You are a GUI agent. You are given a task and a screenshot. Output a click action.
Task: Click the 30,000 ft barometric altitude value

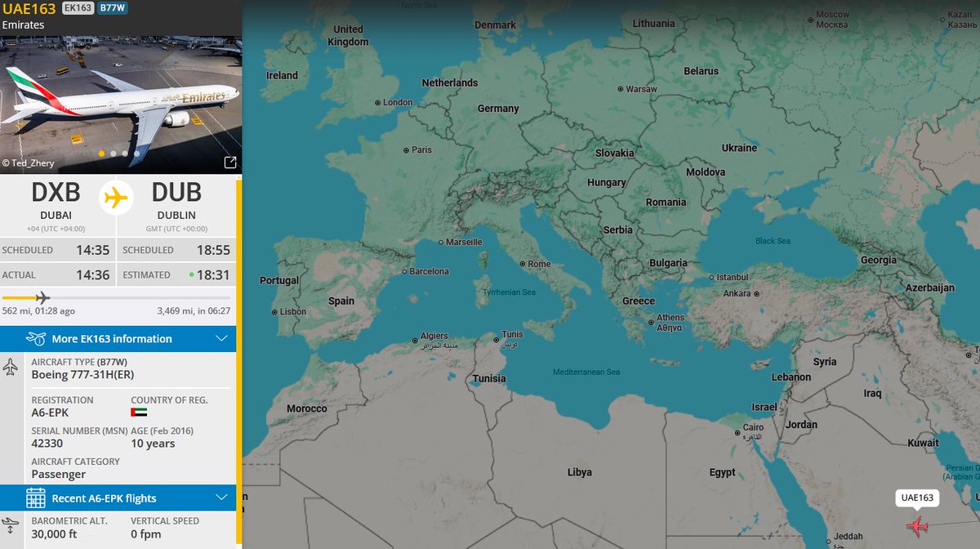pos(56,534)
